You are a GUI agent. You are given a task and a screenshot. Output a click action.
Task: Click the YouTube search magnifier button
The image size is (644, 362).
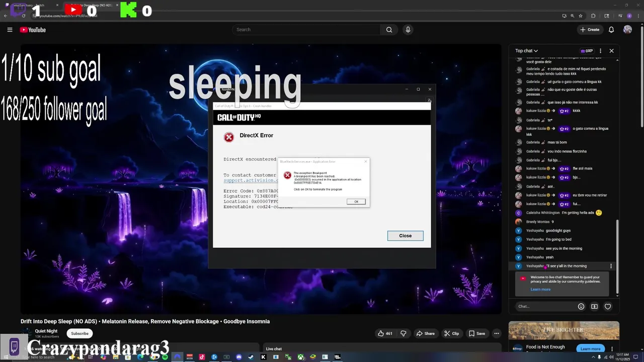point(389,30)
